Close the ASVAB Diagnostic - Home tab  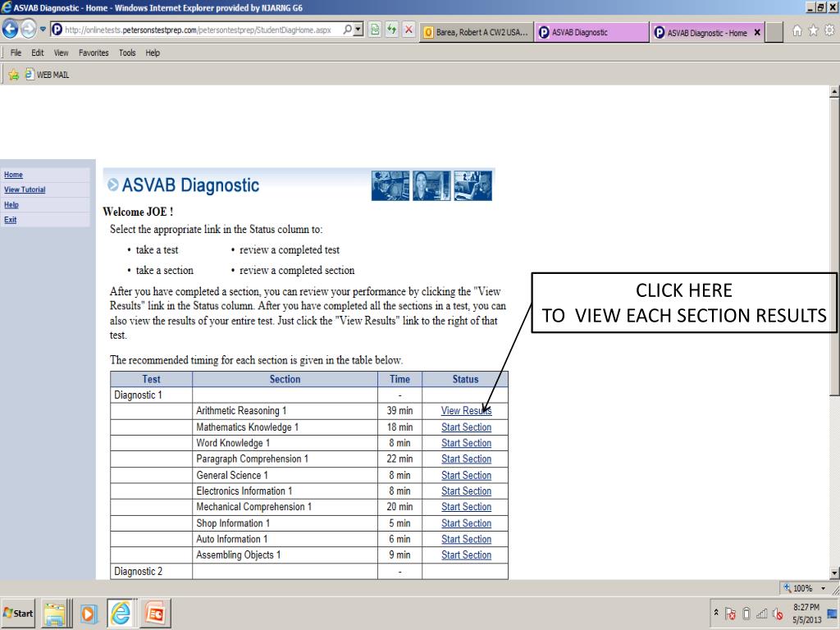[757, 33]
